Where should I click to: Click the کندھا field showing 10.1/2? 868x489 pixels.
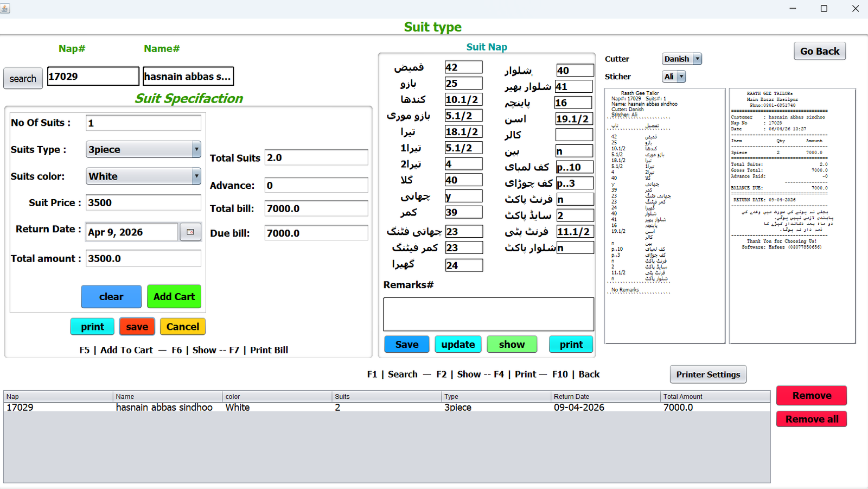[x=463, y=99]
